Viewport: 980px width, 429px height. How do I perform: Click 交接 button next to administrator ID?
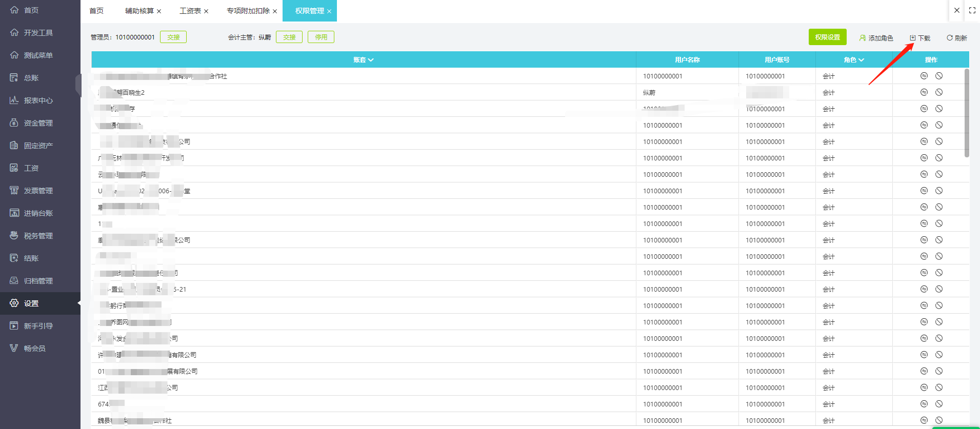173,37
